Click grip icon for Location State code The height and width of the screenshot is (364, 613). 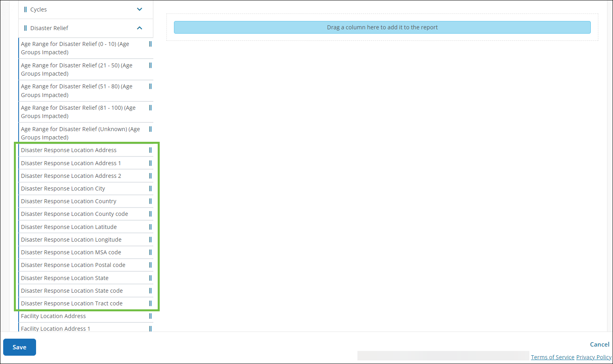[x=150, y=291]
